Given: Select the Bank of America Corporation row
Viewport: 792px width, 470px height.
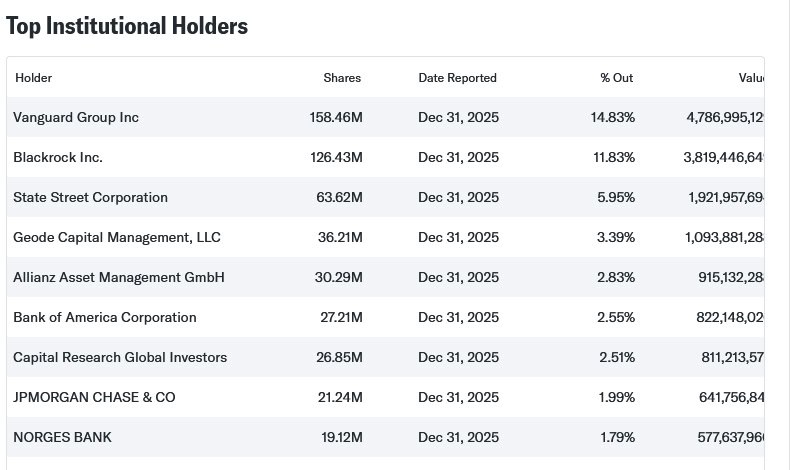Looking at the screenshot, I should click(x=105, y=318).
